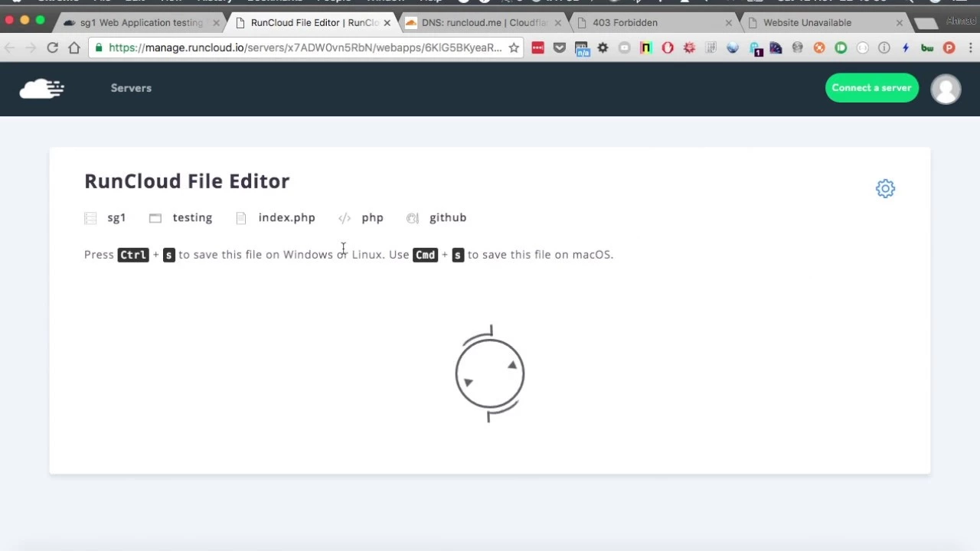Click the code brackets icon beside php
The width and height of the screenshot is (980, 551).
coord(345,218)
